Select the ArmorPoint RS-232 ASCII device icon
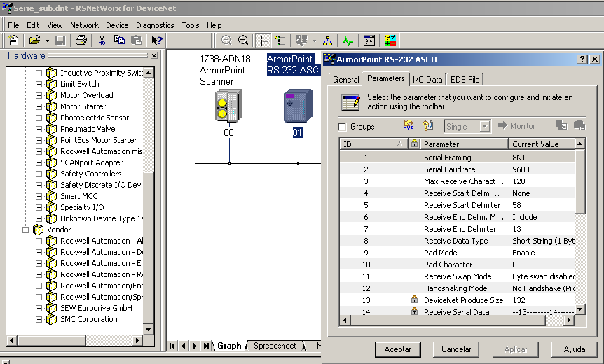This screenshot has height=364, width=604. pyautogui.click(x=298, y=106)
